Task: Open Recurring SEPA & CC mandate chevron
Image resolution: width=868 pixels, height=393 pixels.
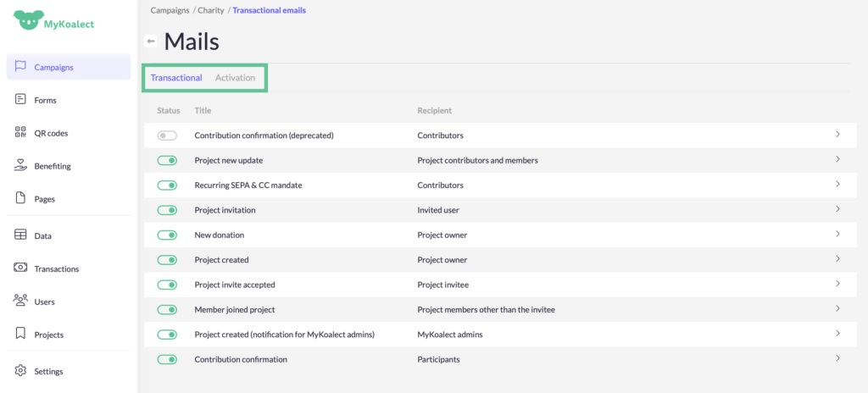Action: coord(837,184)
